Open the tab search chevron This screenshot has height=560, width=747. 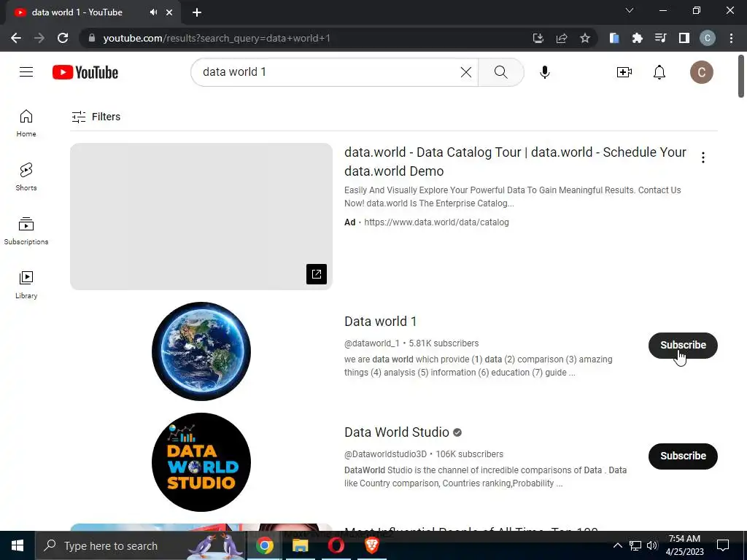tap(630, 10)
